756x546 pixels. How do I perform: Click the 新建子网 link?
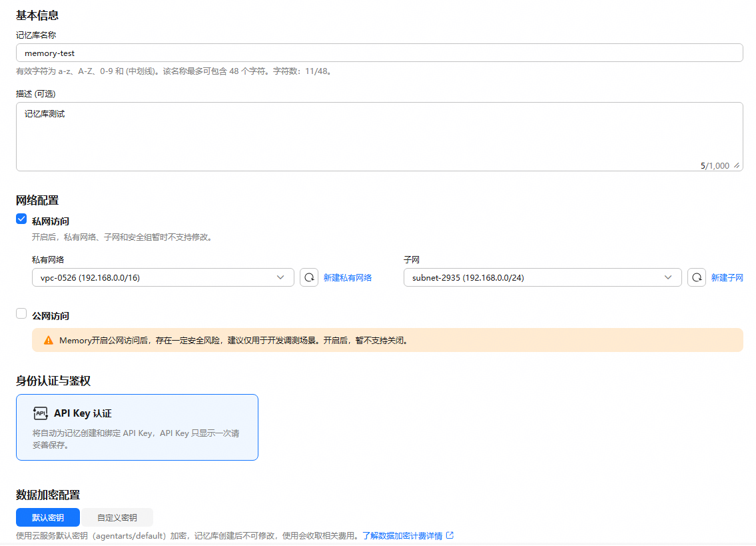[x=727, y=277]
